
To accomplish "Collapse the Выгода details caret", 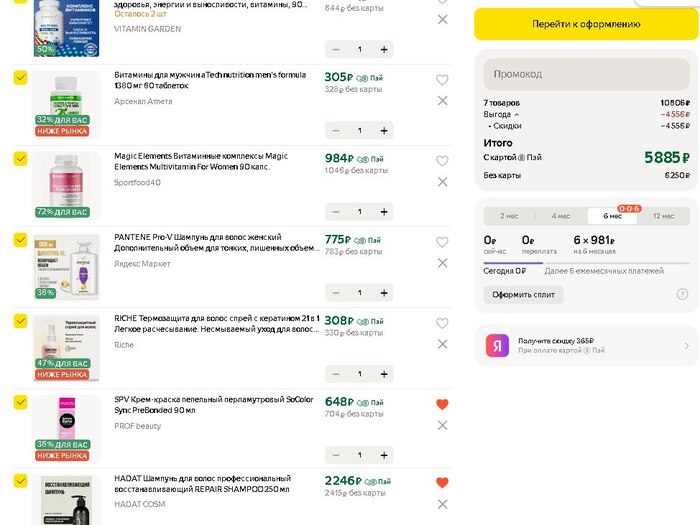I will 517,114.
